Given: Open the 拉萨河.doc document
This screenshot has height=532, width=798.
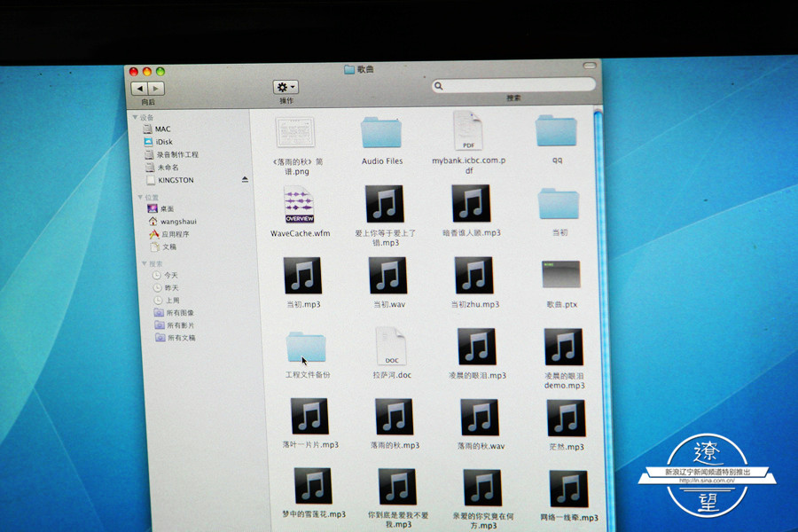Looking at the screenshot, I should [391, 347].
